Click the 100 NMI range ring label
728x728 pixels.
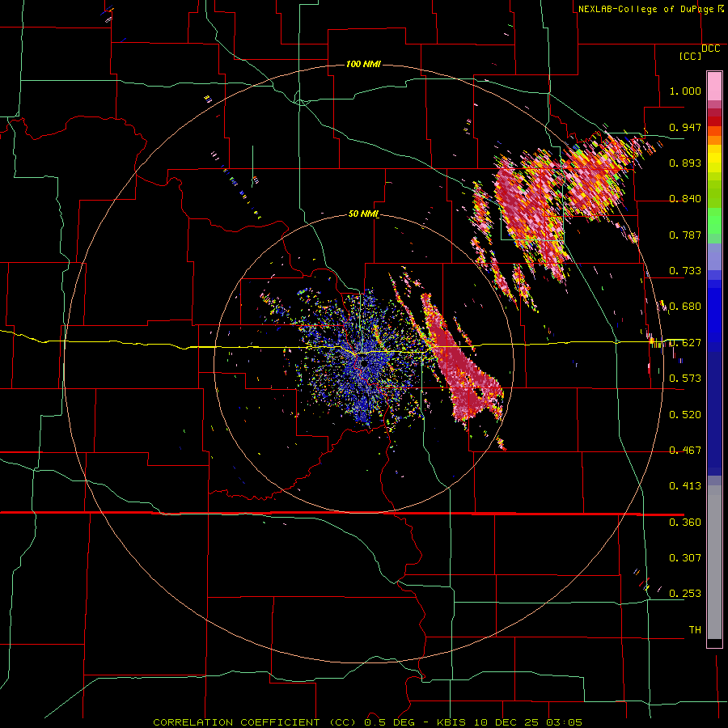click(x=363, y=64)
